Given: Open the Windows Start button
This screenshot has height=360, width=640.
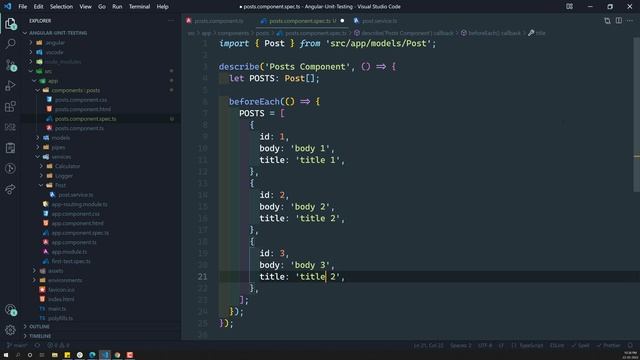Looking at the screenshot, I should point(6,355).
